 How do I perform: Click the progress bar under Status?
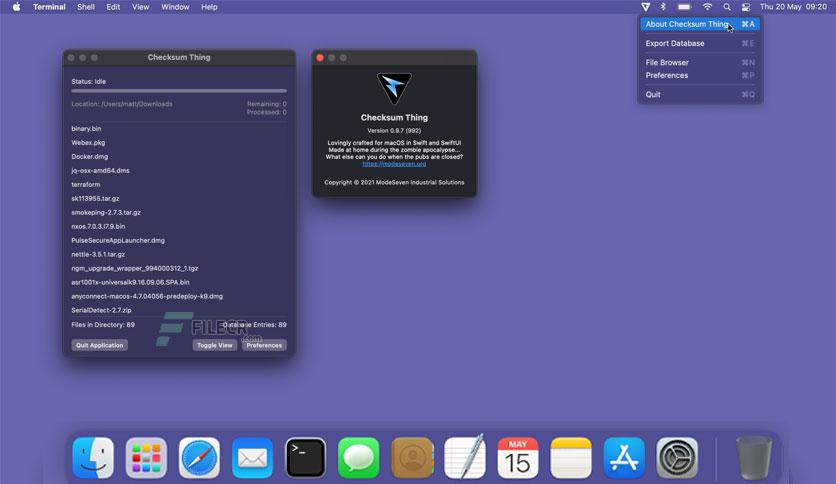pos(179,91)
